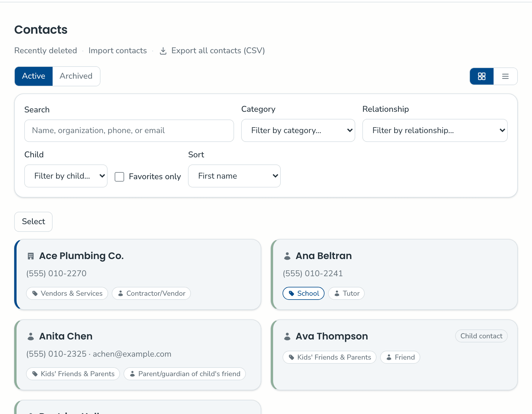Click person icon in Ava Thompson's Friend chip

(x=389, y=357)
